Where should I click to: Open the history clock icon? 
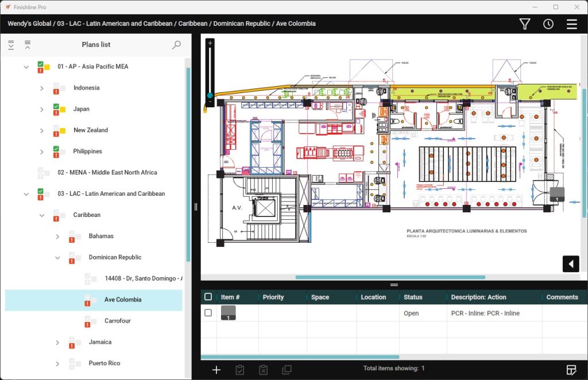tap(548, 24)
